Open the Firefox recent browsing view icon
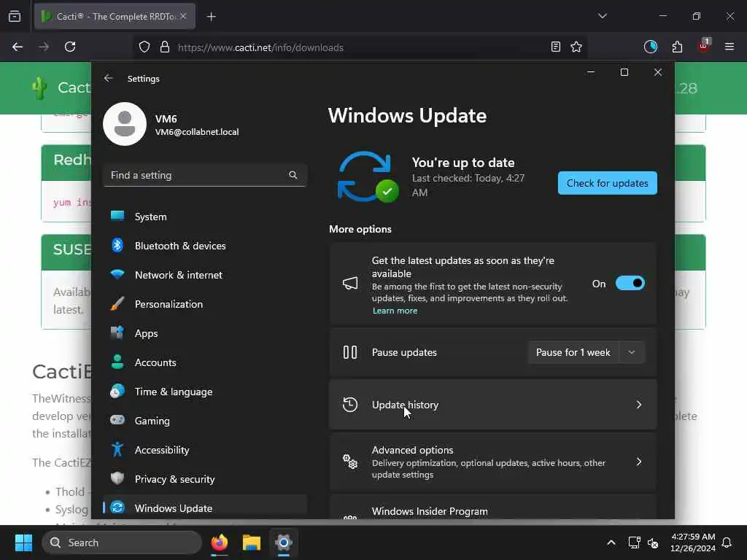The height and width of the screenshot is (560, 747). point(15,16)
